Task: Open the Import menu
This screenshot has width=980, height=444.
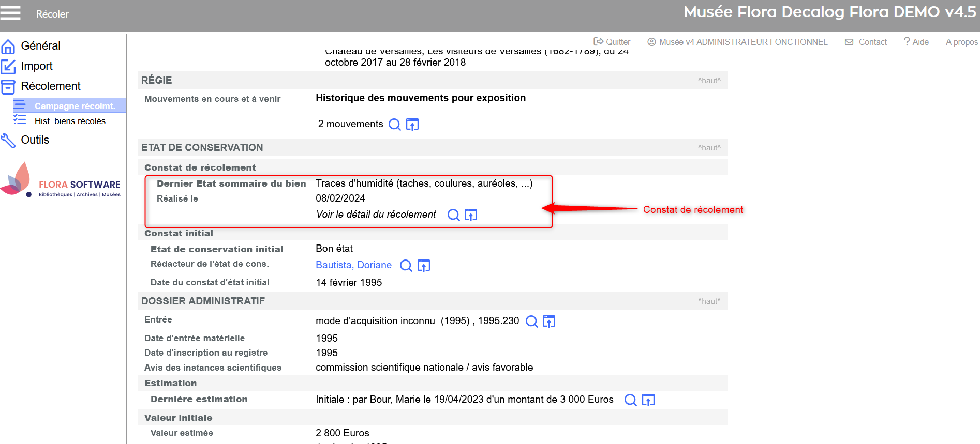Action: pyautogui.click(x=36, y=66)
